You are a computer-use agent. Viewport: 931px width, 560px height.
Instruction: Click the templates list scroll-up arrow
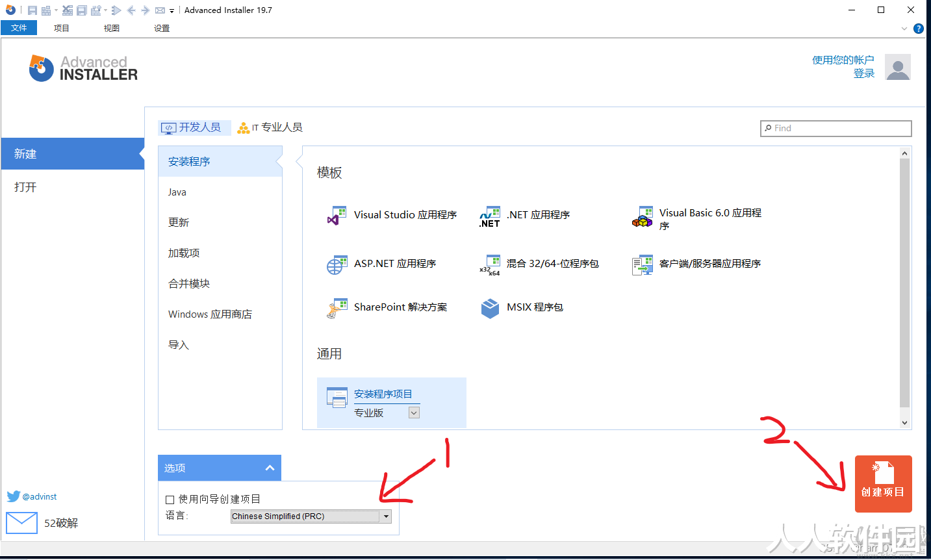[x=904, y=153]
